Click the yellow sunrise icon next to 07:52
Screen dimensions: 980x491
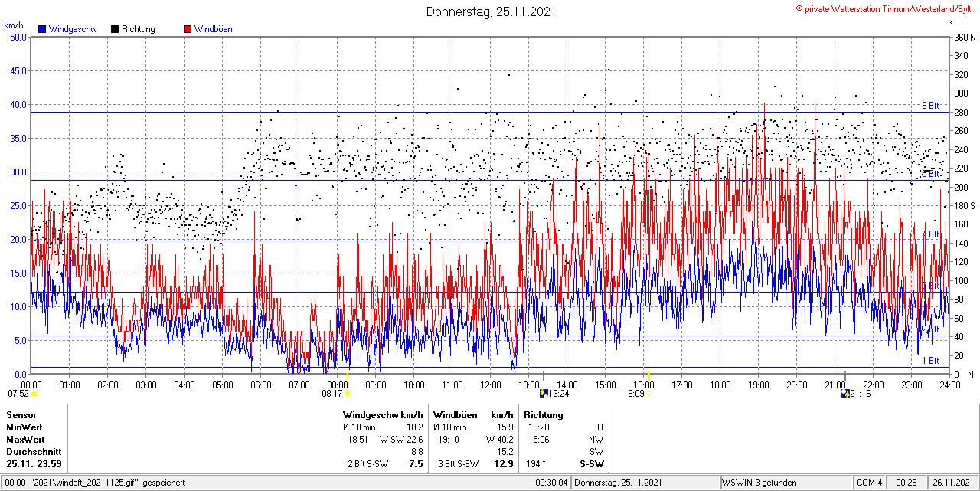click(x=34, y=394)
